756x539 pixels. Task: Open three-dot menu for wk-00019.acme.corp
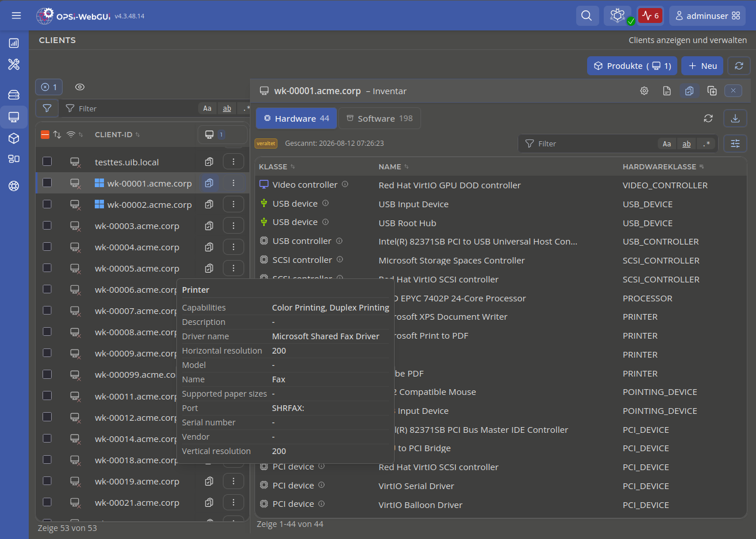point(233,481)
